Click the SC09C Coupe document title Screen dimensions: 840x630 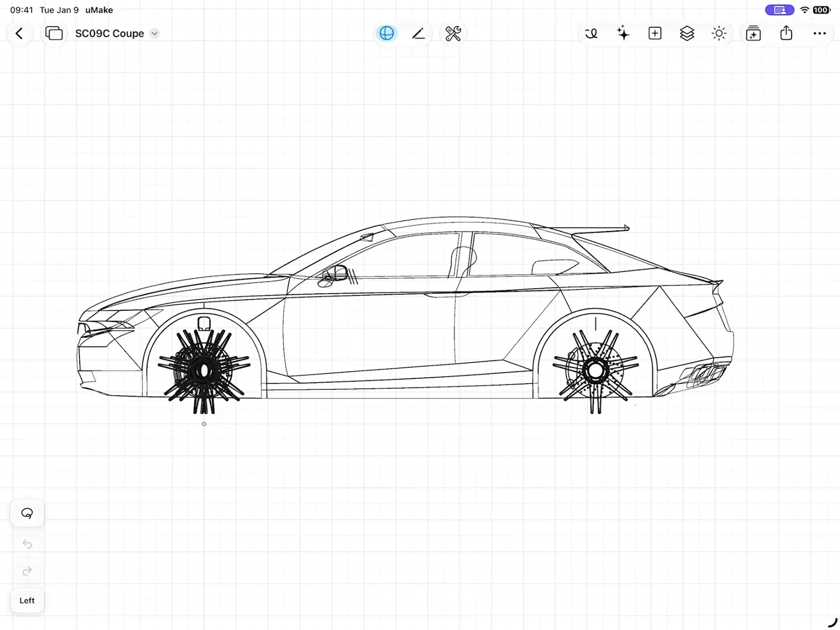point(110,33)
